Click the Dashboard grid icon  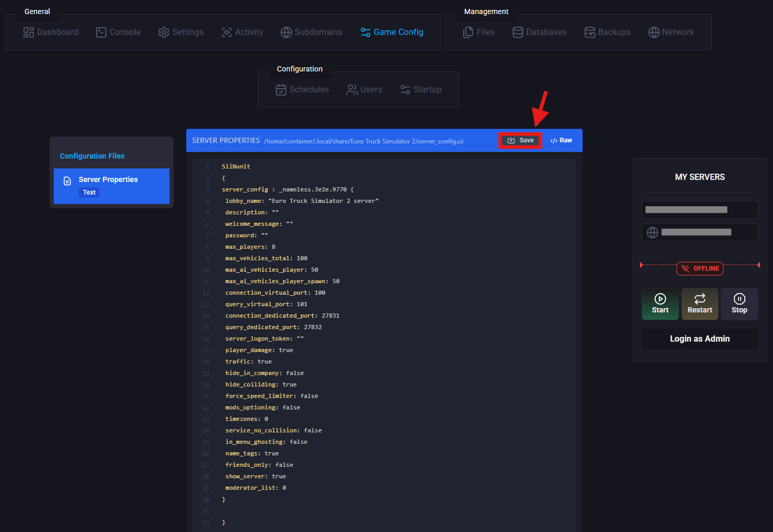tap(29, 32)
